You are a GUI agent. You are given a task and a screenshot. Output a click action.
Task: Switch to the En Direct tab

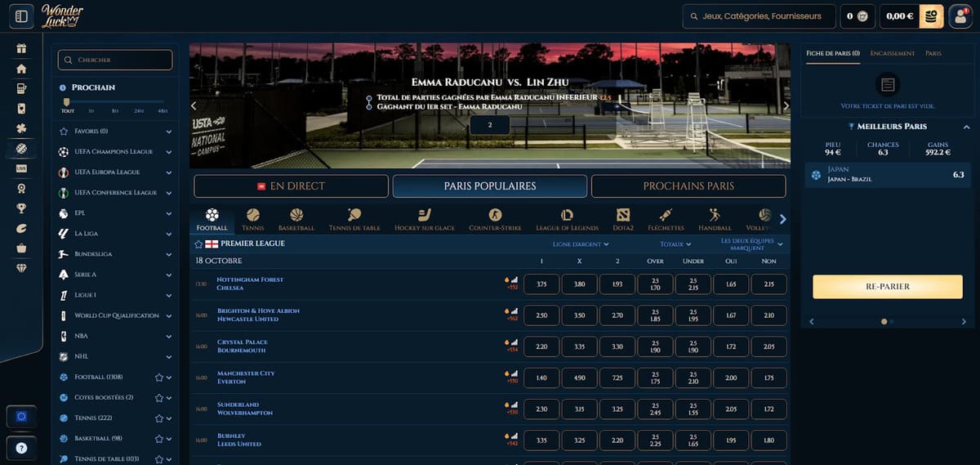(291, 186)
